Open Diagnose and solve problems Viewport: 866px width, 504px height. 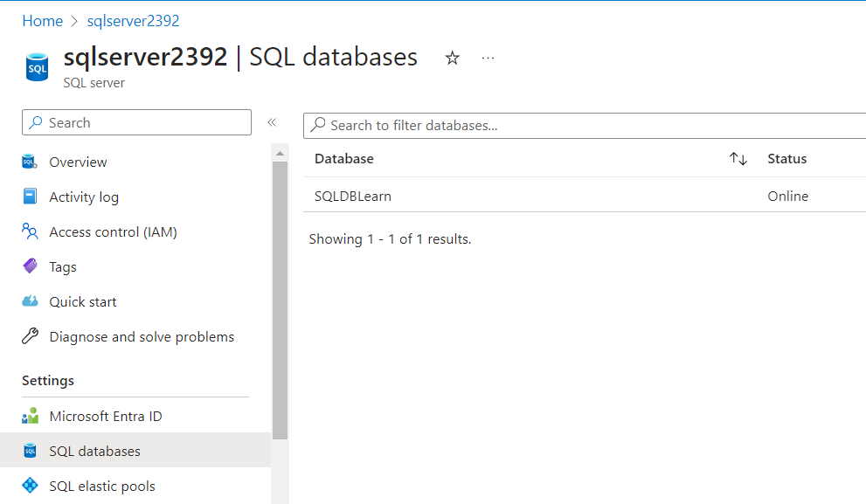pyautogui.click(x=142, y=337)
